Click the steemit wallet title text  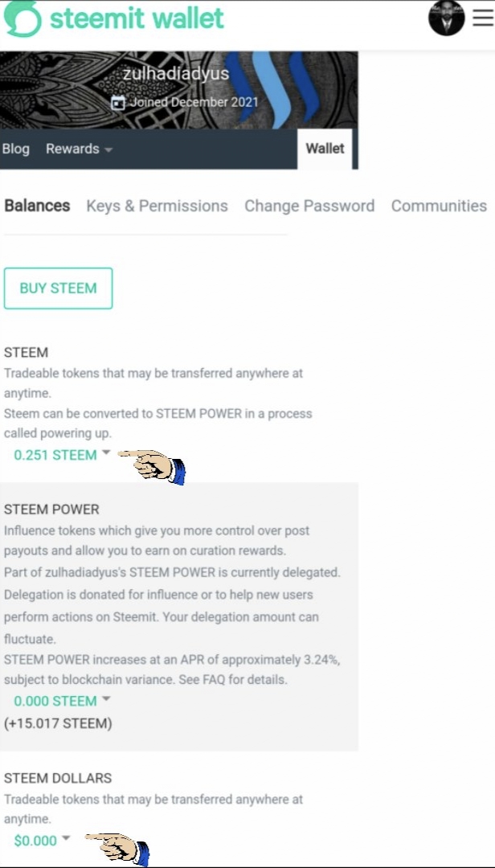coord(137,18)
